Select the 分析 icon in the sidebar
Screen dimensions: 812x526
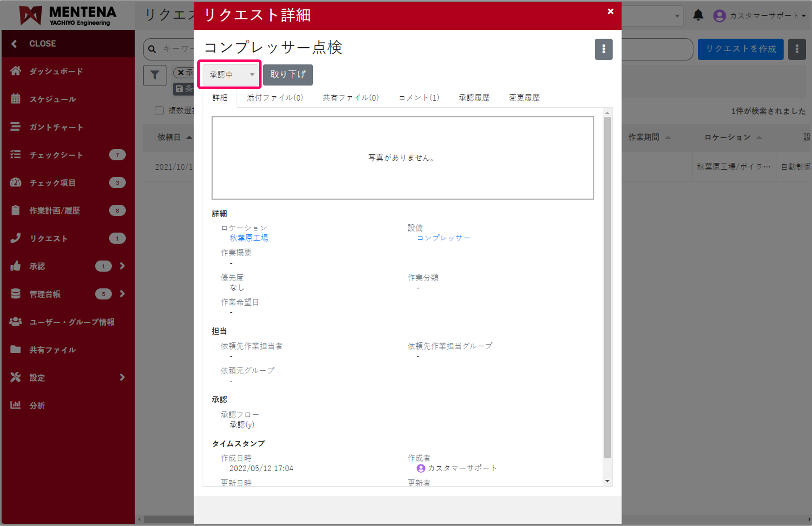coord(16,405)
